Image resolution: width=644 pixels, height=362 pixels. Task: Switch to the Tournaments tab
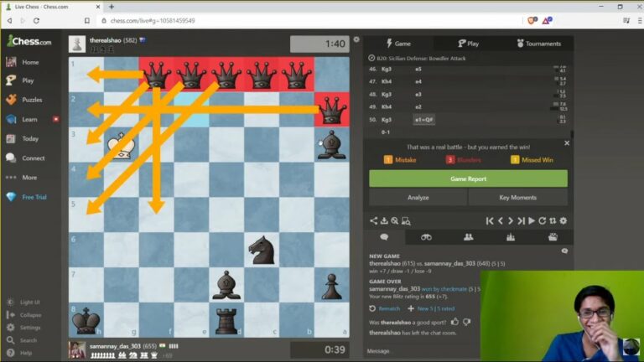538,44
